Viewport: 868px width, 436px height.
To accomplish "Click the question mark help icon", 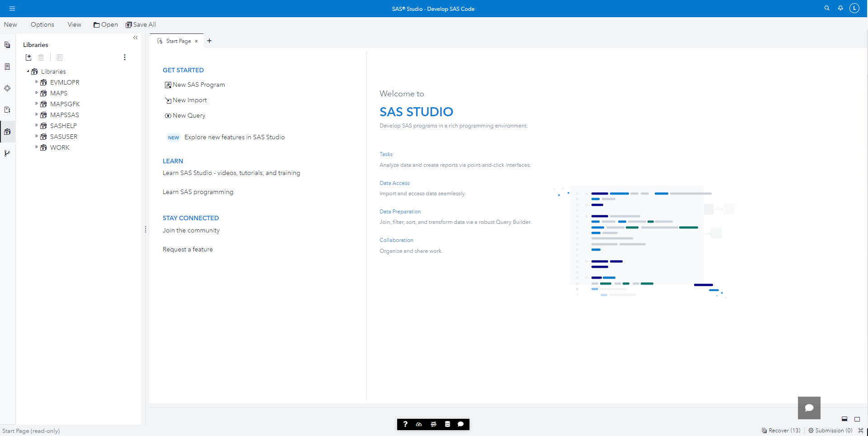I will tap(405, 424).
